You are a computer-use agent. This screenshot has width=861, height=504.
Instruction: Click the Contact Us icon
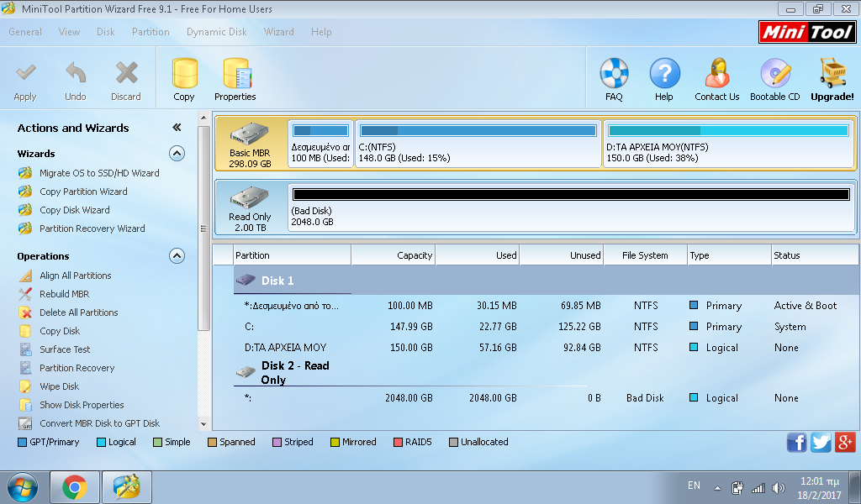click(716, 73)
